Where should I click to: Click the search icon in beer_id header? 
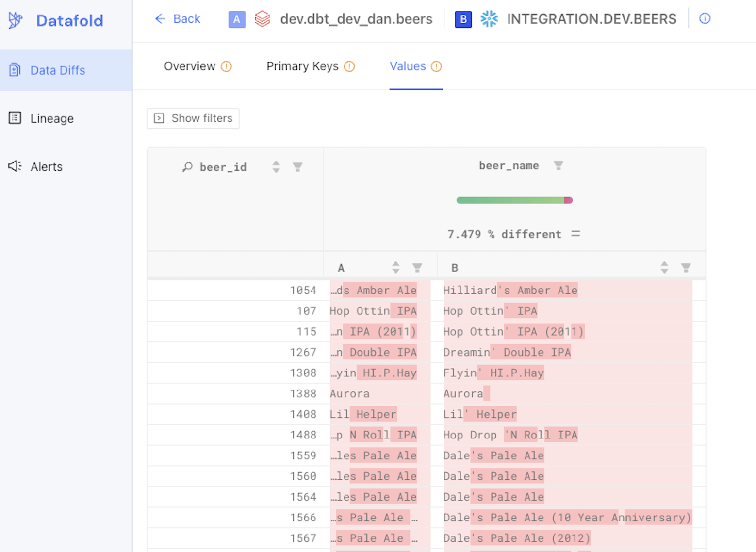point(187,166)
